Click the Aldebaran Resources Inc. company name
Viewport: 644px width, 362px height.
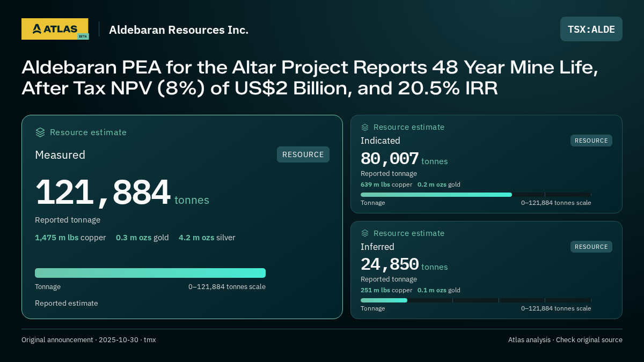point(179,29)
